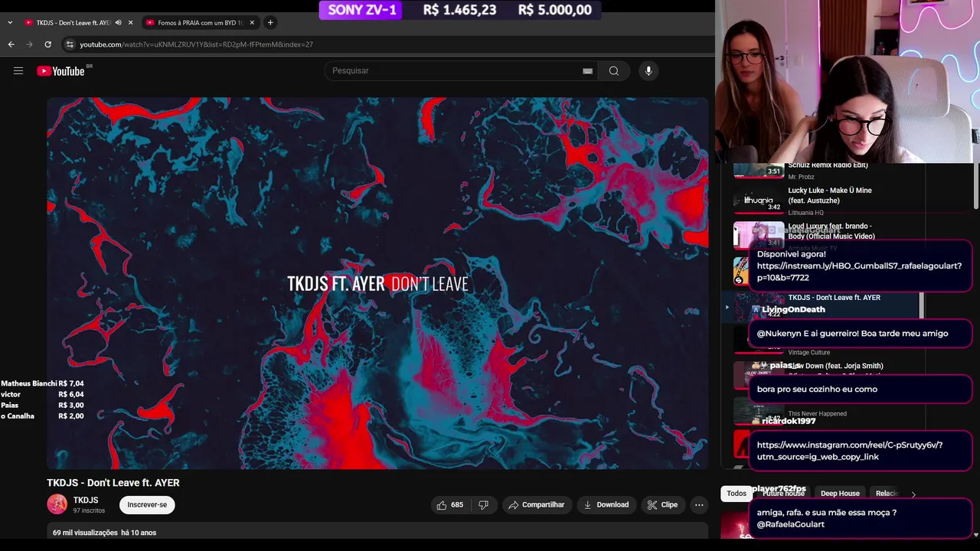Open the YouTube hamburger guide menu
This screenshot has width=980, height=551.
18,71
